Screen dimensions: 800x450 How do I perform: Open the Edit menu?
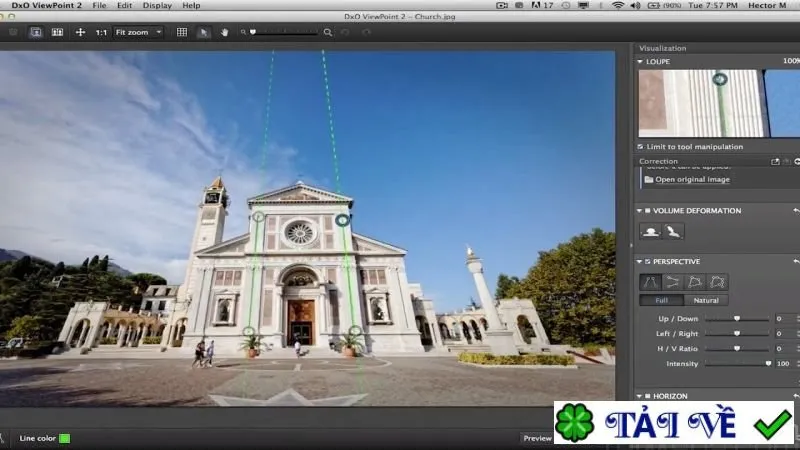[x=124, y=5]
